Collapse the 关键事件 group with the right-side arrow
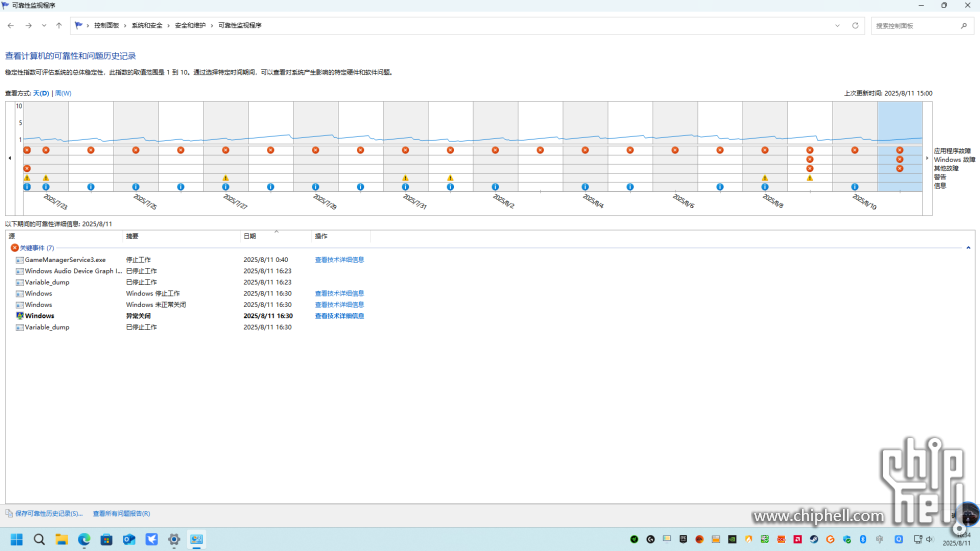The height and width of the screenshot is (551, 980). point(968,248)
